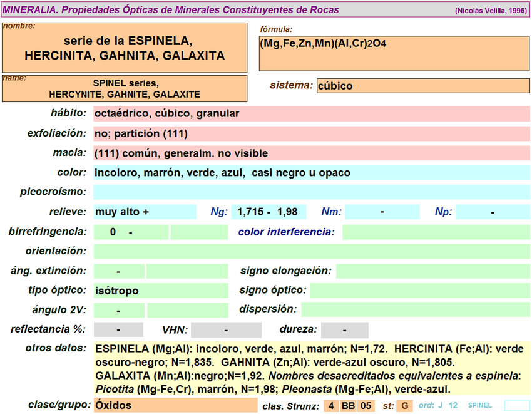Click the macla field
The image size is (532, 414).
[x=311, y=153]
